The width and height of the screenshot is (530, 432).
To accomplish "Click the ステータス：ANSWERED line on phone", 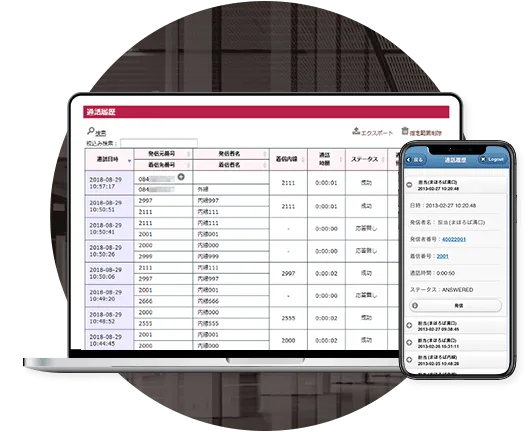I will [x=441, y=290].
